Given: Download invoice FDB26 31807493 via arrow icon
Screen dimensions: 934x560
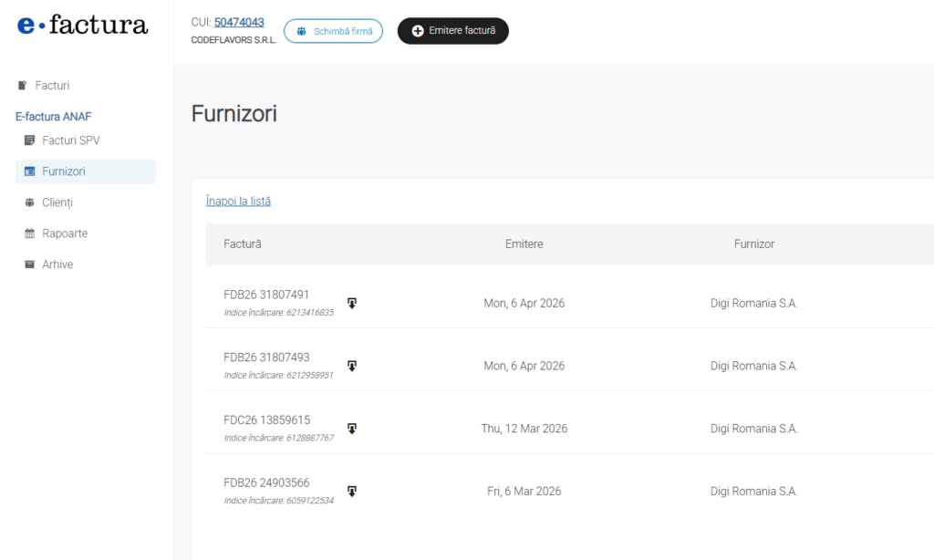Looking at the screenshot, I should 352,366.
